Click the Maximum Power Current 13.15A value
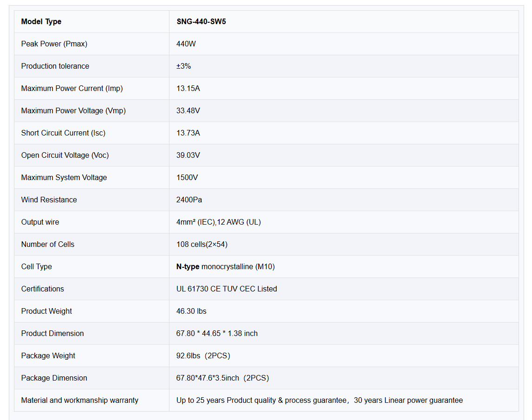This screenshot has height=420, width=532. [x=188, y=88]
